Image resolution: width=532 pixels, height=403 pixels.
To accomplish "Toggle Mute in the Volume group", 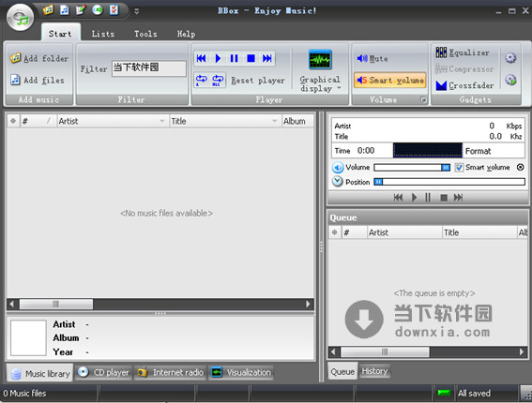I will click(372, 58).
